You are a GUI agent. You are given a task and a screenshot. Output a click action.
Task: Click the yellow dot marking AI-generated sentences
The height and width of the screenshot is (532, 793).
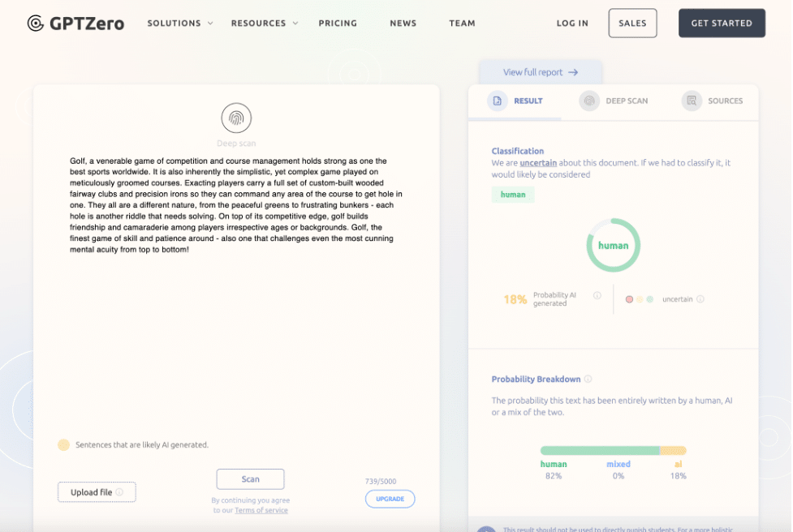[63, 444]
